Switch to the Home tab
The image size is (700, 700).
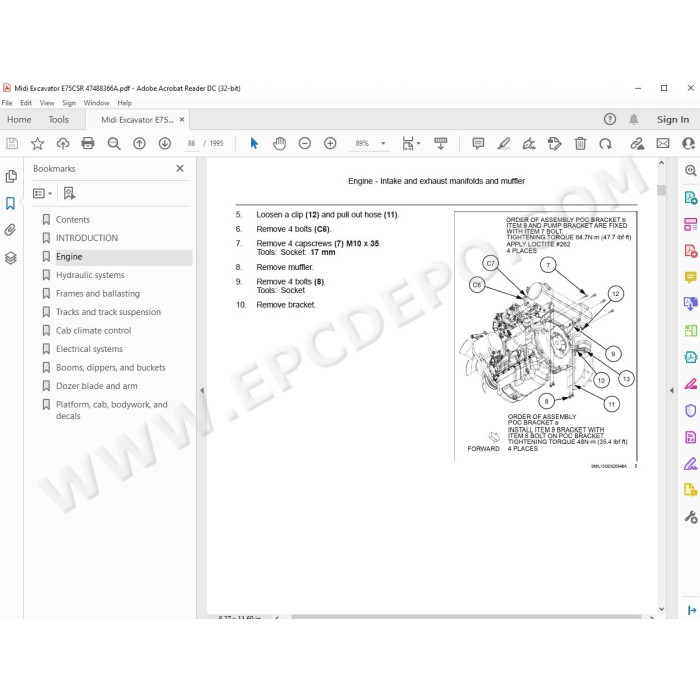point(19,120)
